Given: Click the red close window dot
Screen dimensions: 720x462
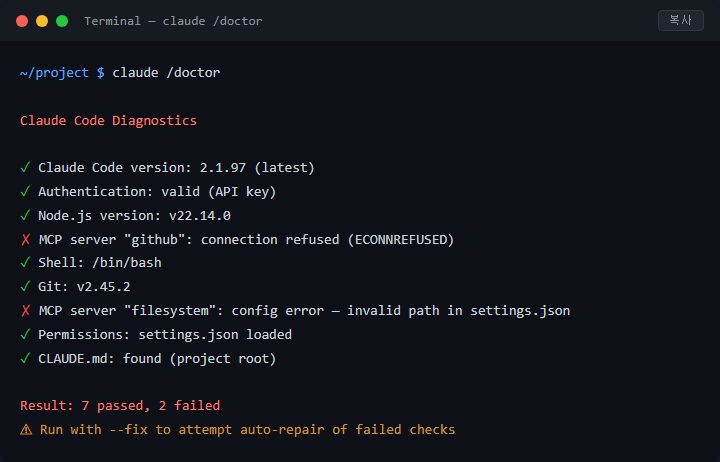Looking at the screenshot, I should coord(22,21).
